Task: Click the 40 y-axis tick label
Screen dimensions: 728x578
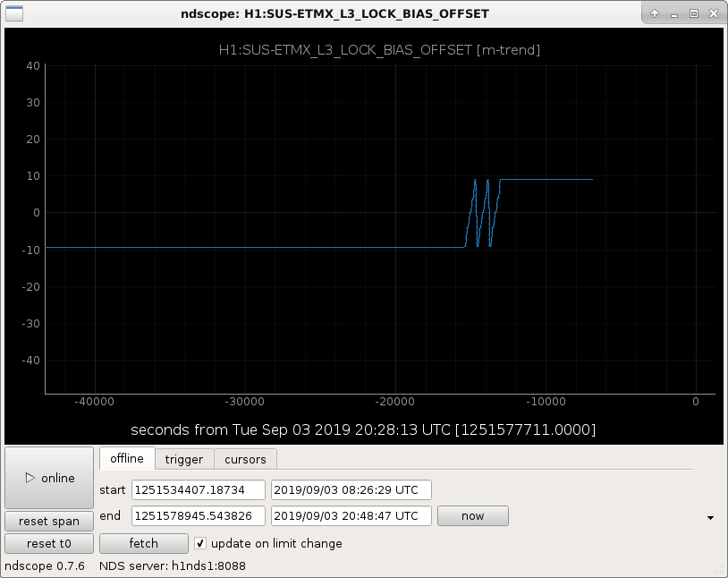Action: tap(33, 66)
